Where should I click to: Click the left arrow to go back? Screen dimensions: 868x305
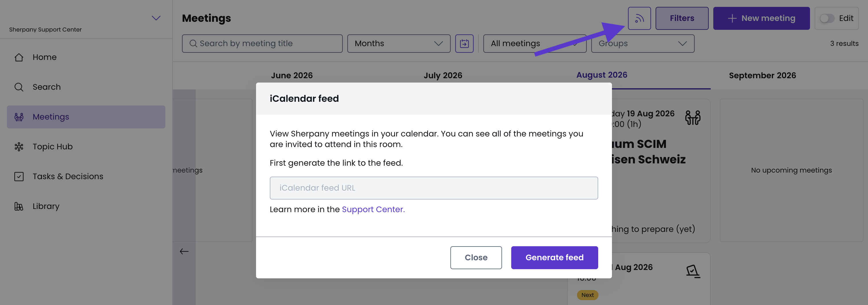(184, 251)
